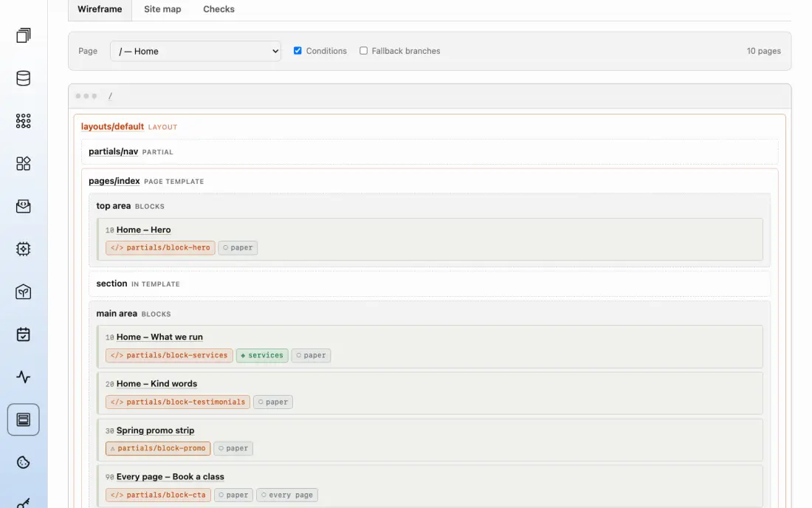Click paper tag under Every page – Book a class
The height and width of the screenshot is (508, 812).
point(233,495)
